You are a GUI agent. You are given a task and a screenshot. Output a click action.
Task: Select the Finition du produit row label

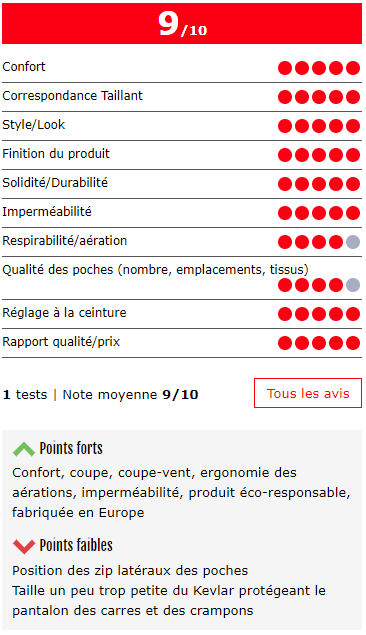click(56, 153)
